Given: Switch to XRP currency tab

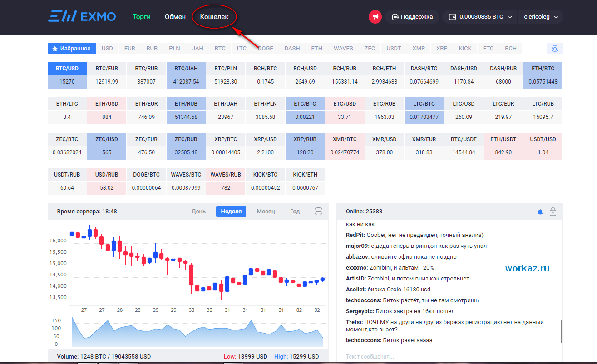Looking at the screenshot, I should [x=442, y=49].
